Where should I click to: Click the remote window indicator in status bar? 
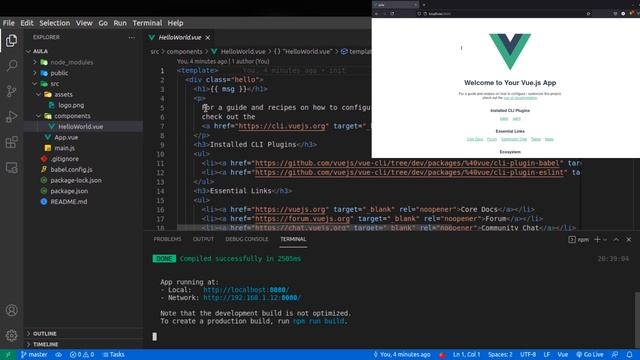pos(8,355)
